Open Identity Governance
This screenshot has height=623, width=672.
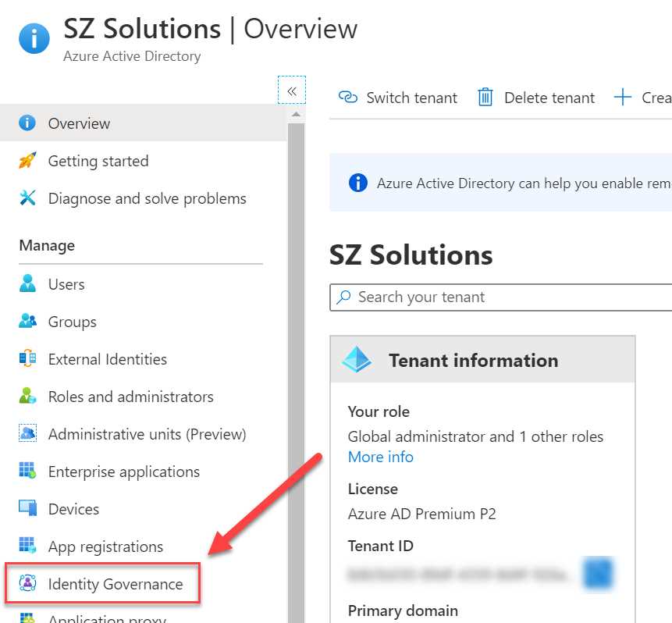point(115,583)
